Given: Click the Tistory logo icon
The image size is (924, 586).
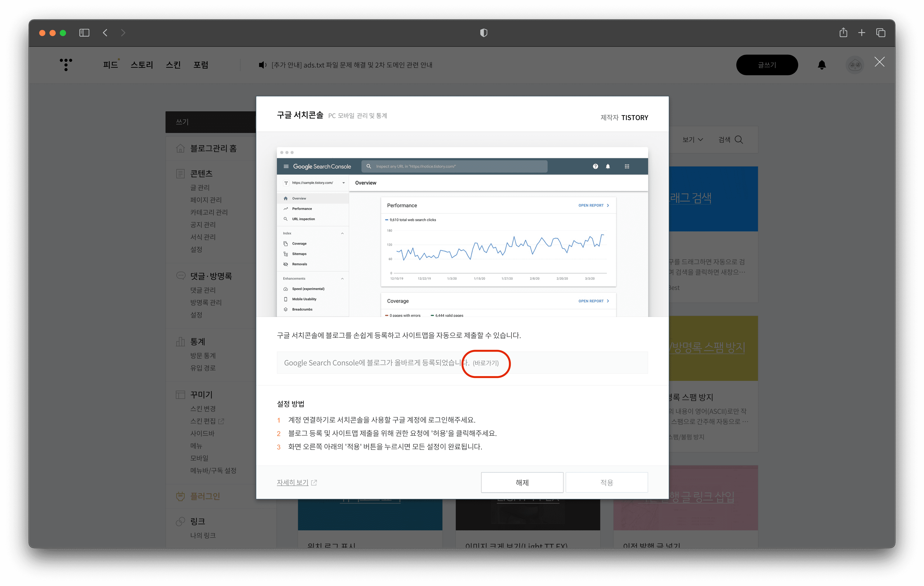Looking at the screenshot, I should pyautogui.click(x=66, y=64).
